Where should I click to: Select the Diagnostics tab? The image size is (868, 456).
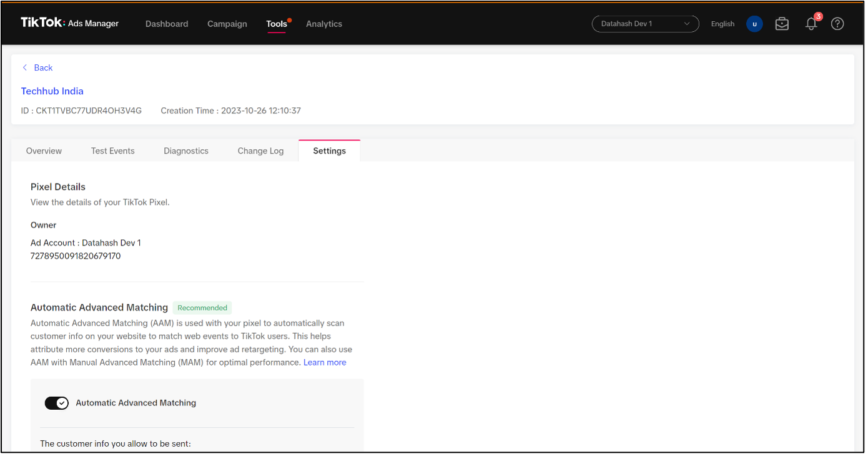point(186,151)
